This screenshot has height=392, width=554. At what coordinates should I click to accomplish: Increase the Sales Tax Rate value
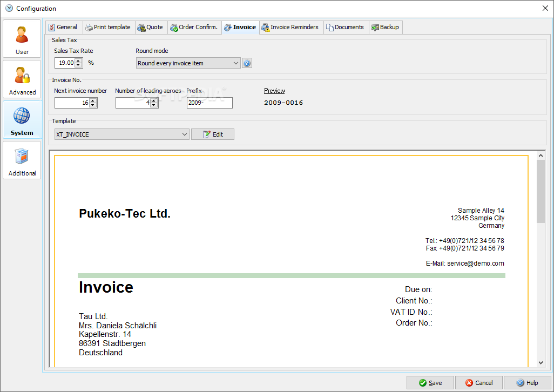point(78,60)
